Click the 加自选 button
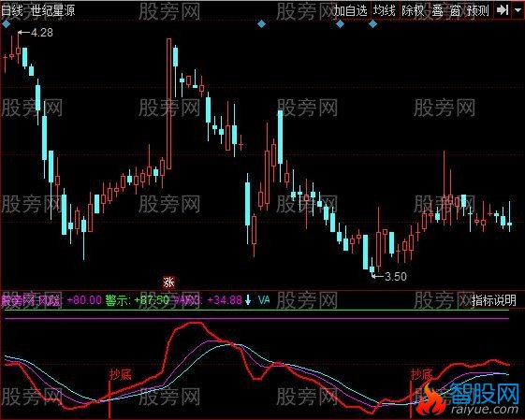 (351, 10)
